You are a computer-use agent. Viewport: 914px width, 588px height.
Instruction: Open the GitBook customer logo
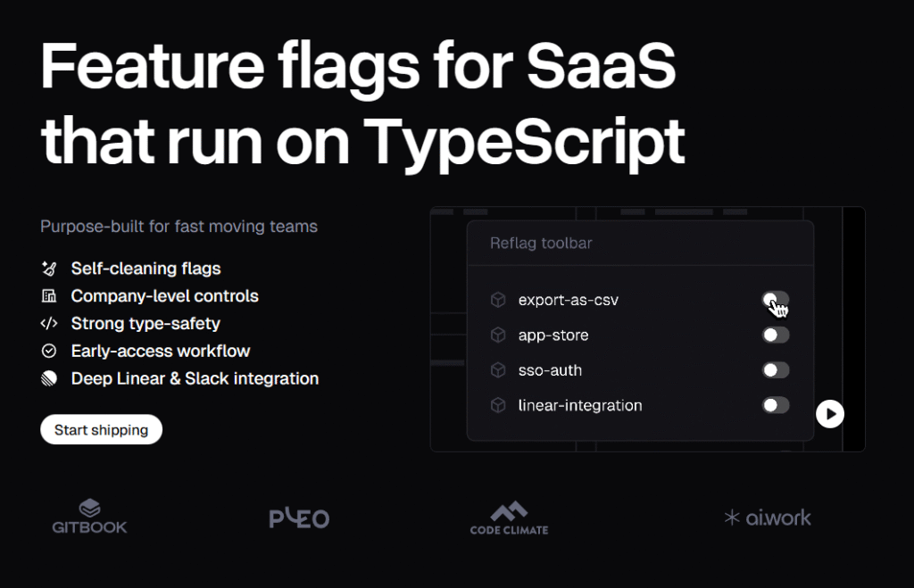pyautogui.click(x=89, y=517)
